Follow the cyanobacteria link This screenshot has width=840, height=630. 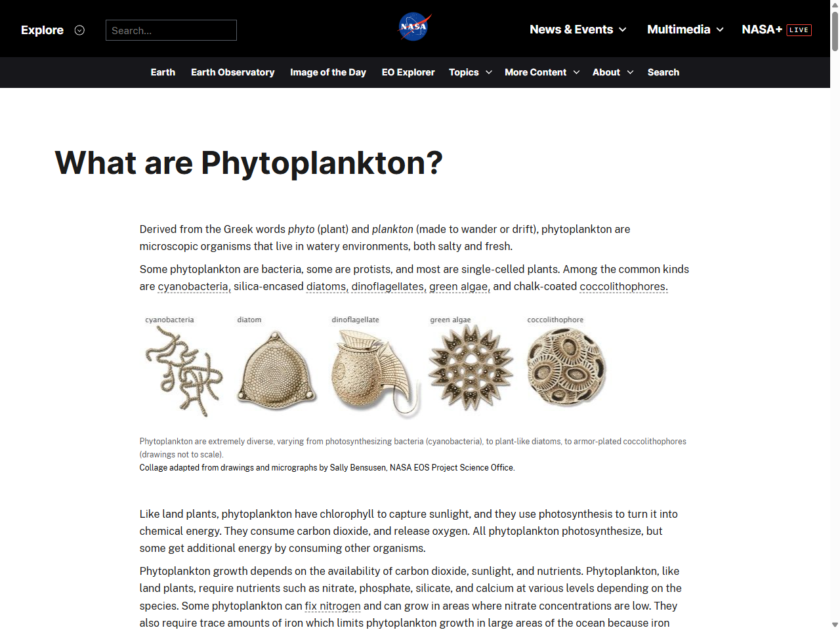tap(193, 287)
